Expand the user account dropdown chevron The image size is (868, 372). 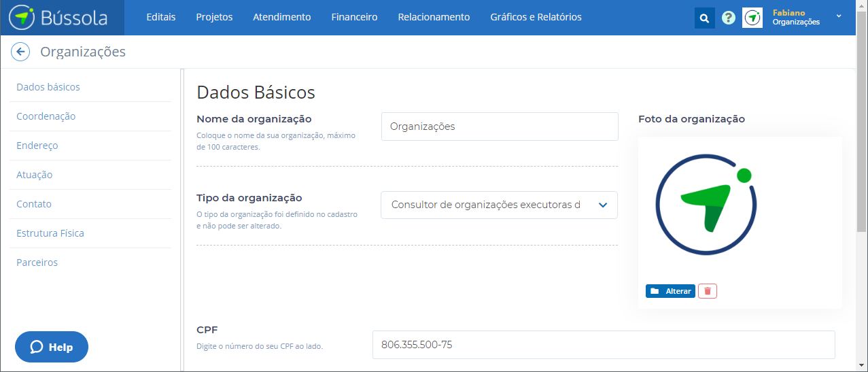839,16
